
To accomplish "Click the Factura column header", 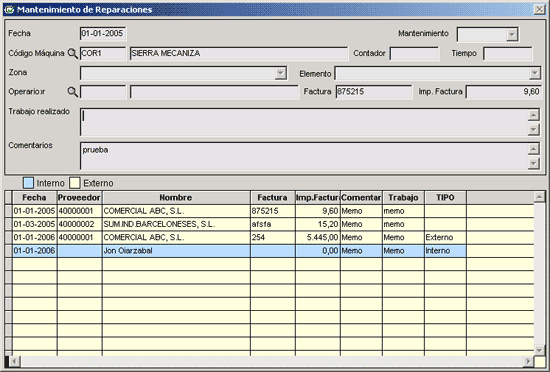I will click(x=273, y=198).
